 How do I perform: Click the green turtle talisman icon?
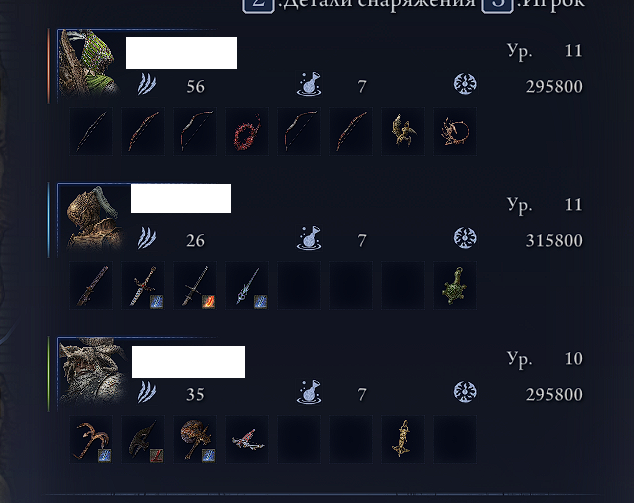455,285
